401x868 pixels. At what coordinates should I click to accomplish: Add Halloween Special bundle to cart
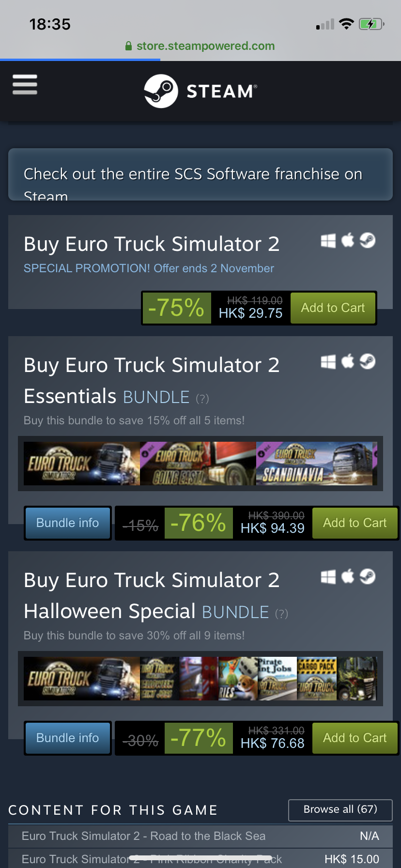[355, 738]
